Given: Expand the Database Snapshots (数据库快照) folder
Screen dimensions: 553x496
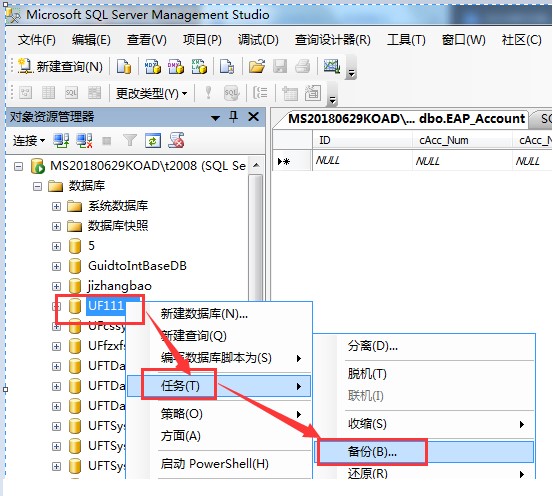Looking at the screenshot, I should pyautogui.click(x=56, y=226).
